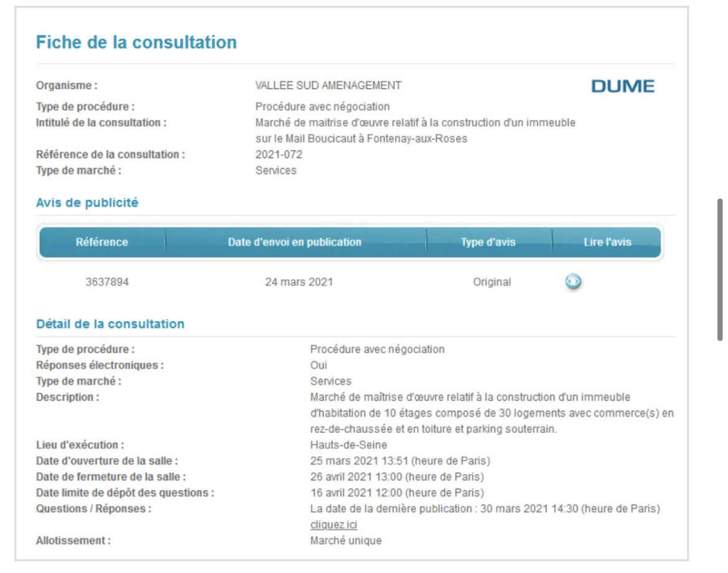Click the last publication date '30 mars 2021 14:30'
This screenshot has width=728, height=573.
tap(530, 509)
